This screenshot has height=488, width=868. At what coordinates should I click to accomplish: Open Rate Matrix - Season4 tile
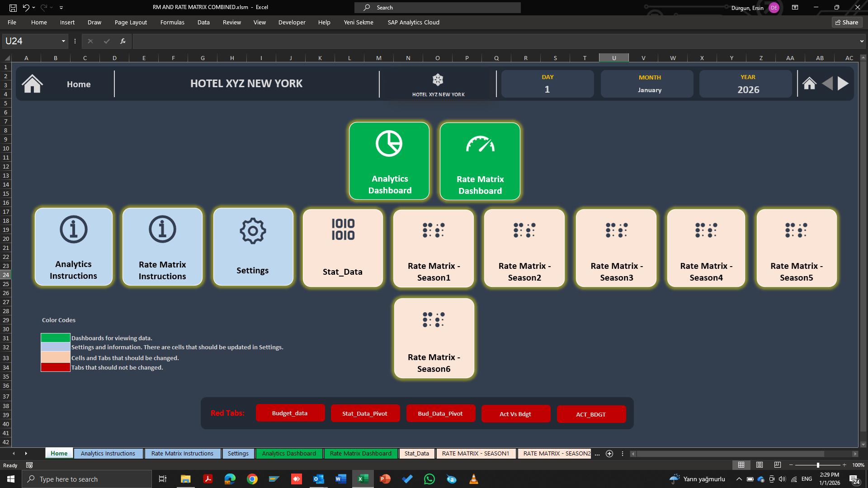coord(706,248)
